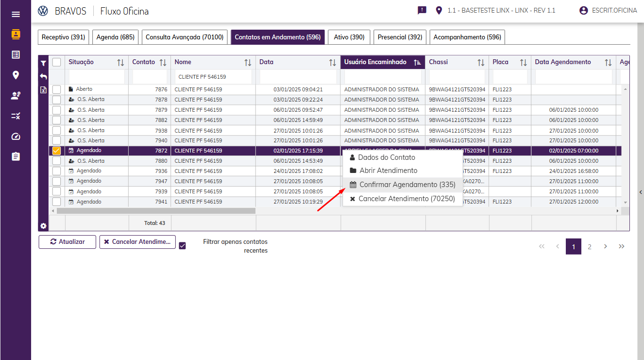This screenshot has height=360, width=644.
Task: Sort by the Contato column arrows
Action: 163,63
